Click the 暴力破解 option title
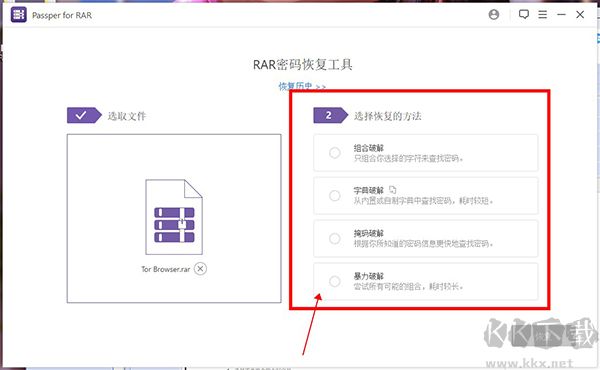Viewport: 600px width, 370px height. (x=368, y=276)
